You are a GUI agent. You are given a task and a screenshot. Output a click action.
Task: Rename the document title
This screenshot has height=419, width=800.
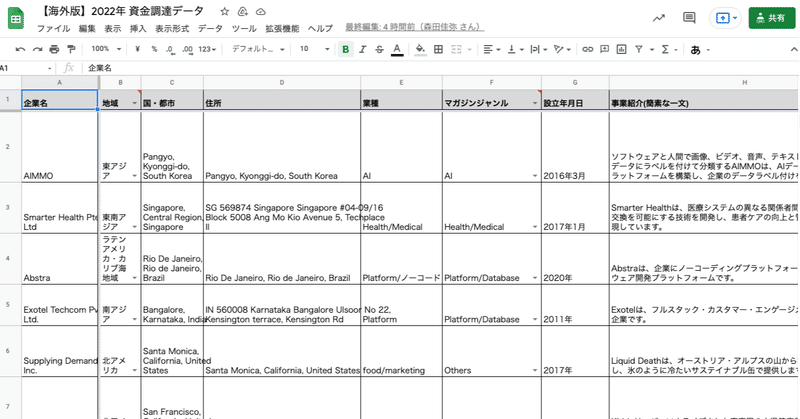click(x=123, y=11)
